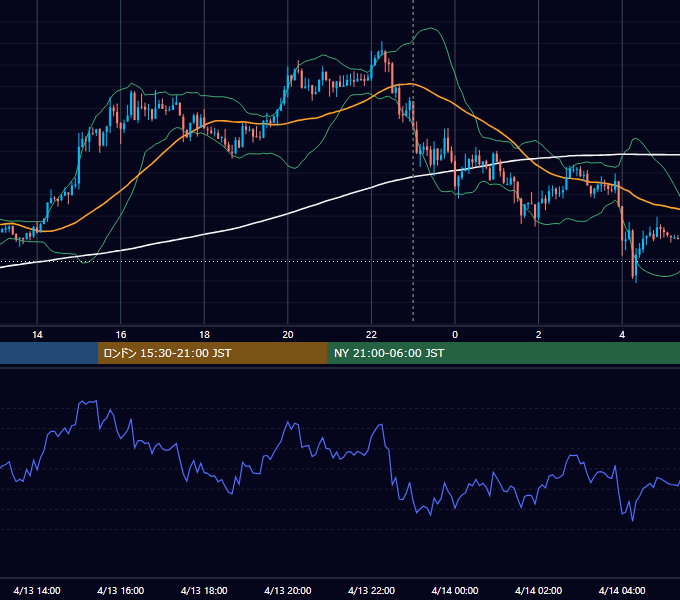Click the 4/13 16:00 label on indicator axis

click(121, 590)
